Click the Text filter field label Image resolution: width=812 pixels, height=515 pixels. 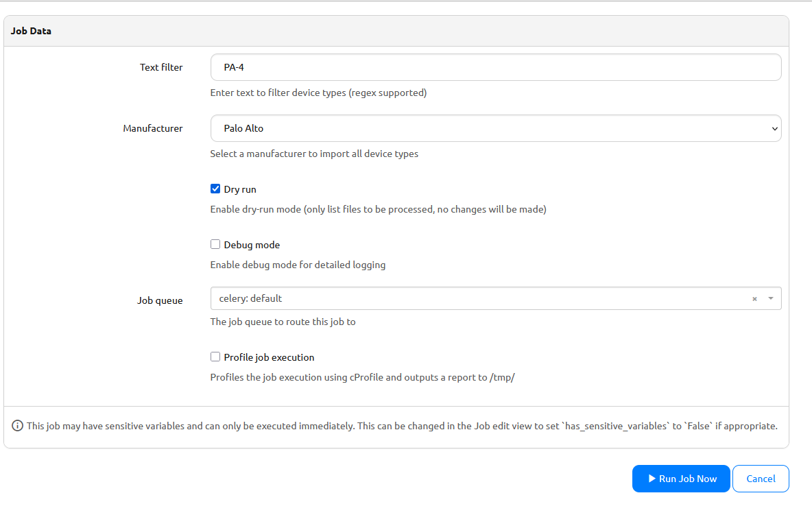click(161, 67)
